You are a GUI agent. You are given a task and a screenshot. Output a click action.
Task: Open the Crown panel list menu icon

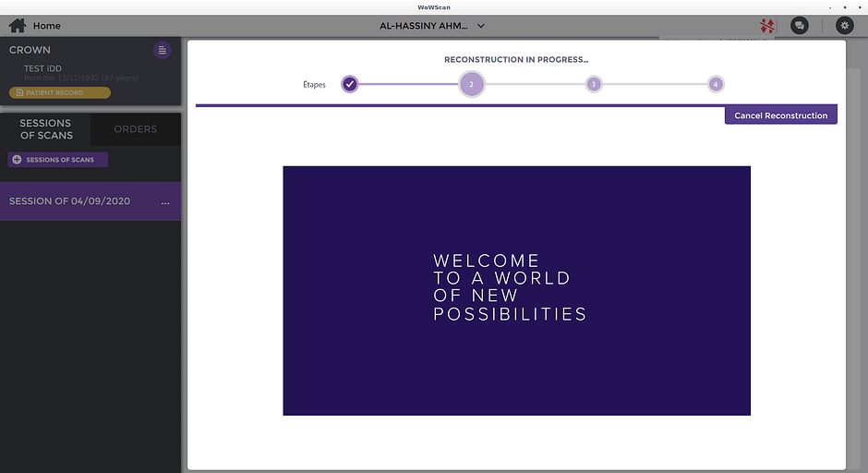coord(163,50)
